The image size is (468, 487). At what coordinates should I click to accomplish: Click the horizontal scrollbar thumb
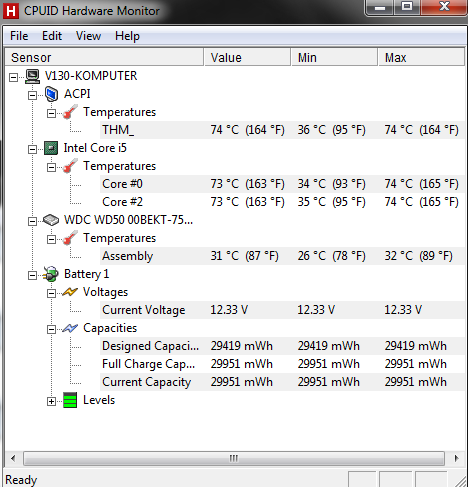click(x=234, y=458)
